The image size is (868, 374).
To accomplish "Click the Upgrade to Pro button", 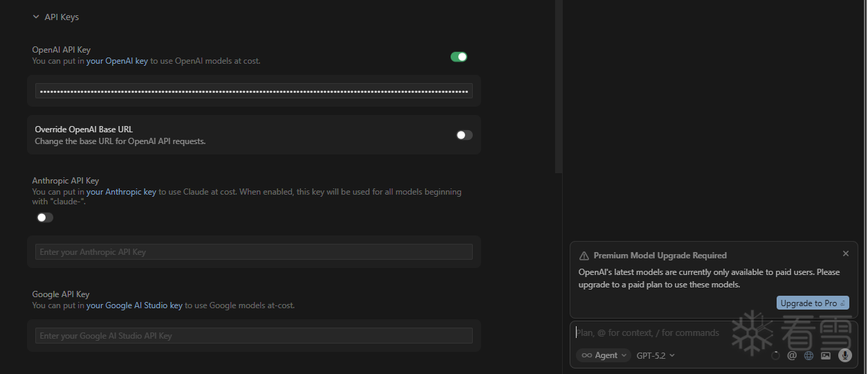I will (813, 303).
